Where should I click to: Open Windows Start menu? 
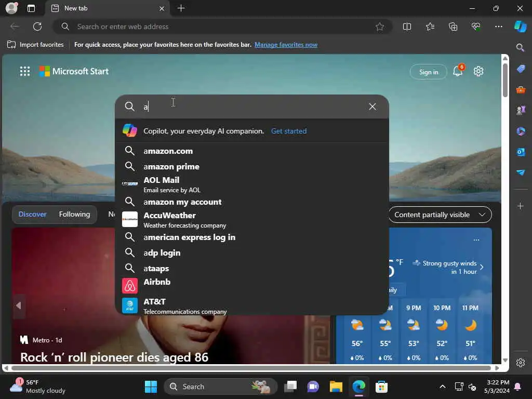[151, 387]
